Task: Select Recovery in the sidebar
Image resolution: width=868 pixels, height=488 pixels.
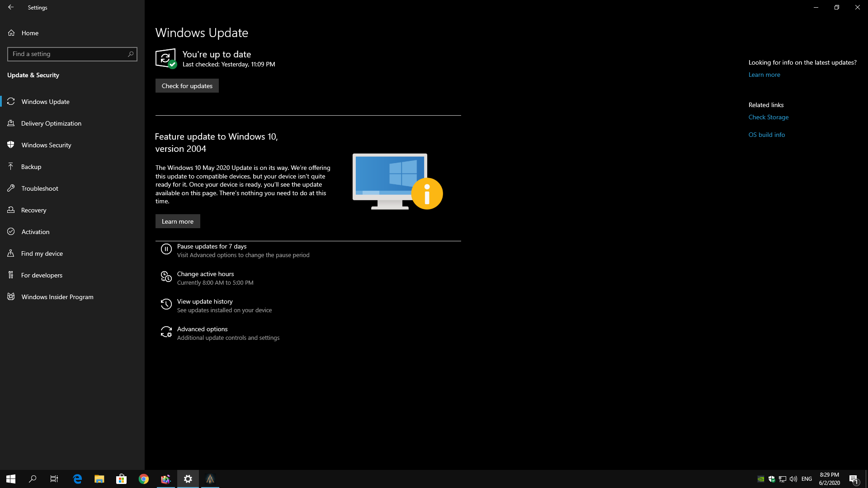Action: coord(33,210)
